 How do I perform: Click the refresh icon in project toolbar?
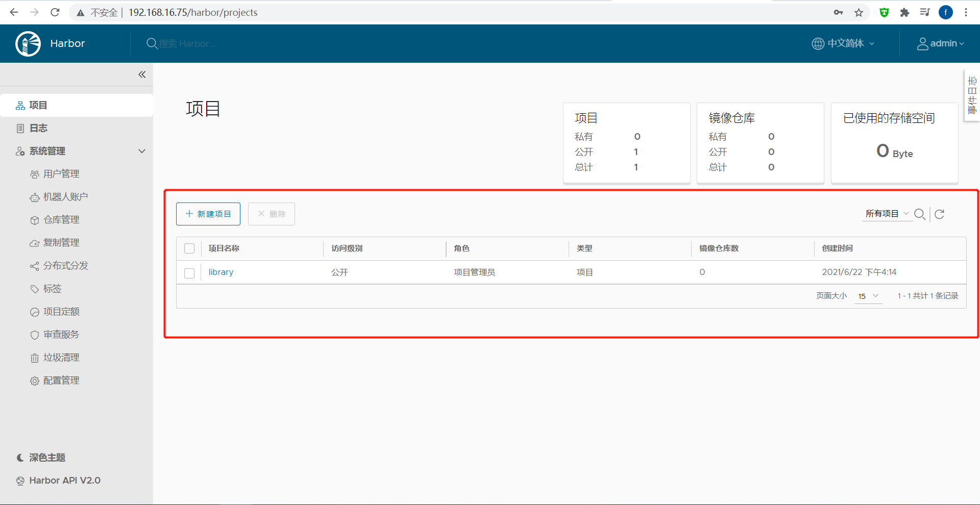939,214
